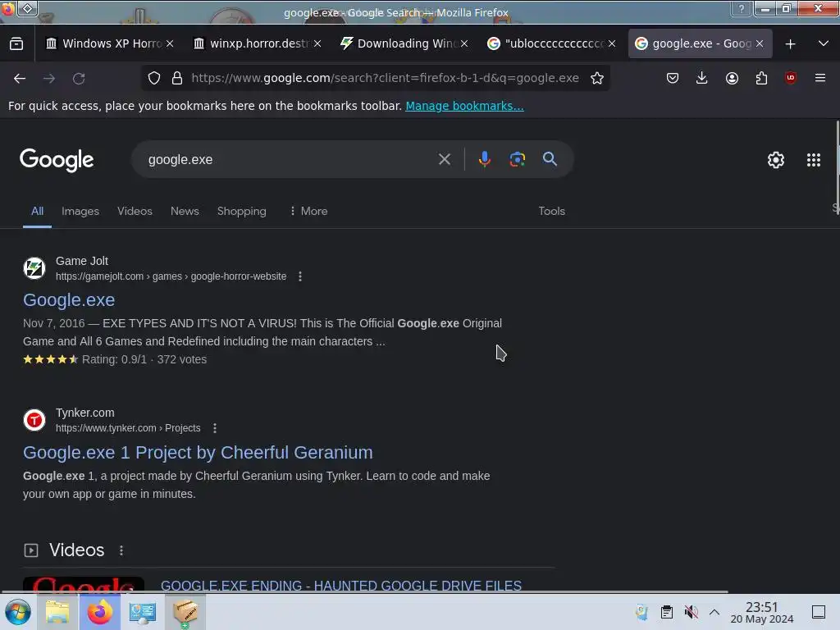This screenshot has width=840, height=630.
Task: Open uBlock Origin extension icon
Action: point(791,78)
